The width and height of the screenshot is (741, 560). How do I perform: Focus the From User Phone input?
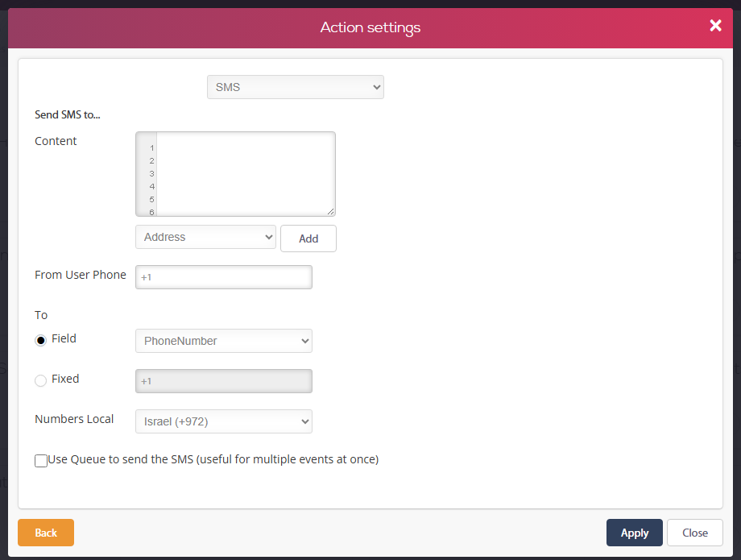[x=224, y=277]
